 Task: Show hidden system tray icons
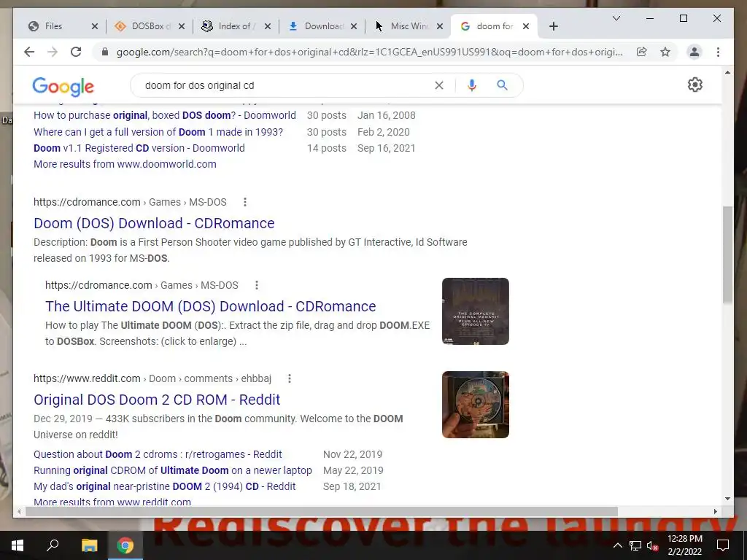point(617,545)
